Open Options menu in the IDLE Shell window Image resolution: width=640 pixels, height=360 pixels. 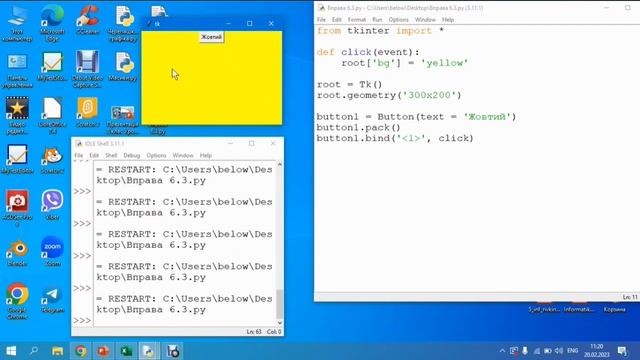pos(156,156)
